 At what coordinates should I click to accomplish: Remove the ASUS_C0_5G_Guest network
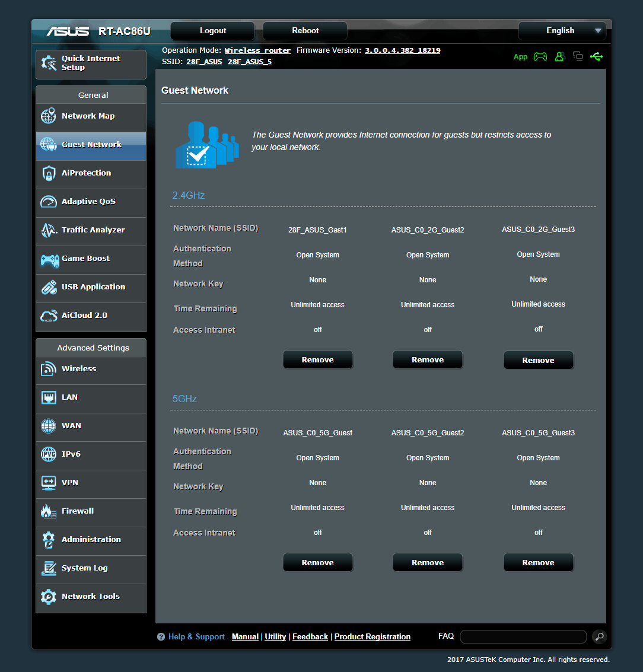coord(317,562)
